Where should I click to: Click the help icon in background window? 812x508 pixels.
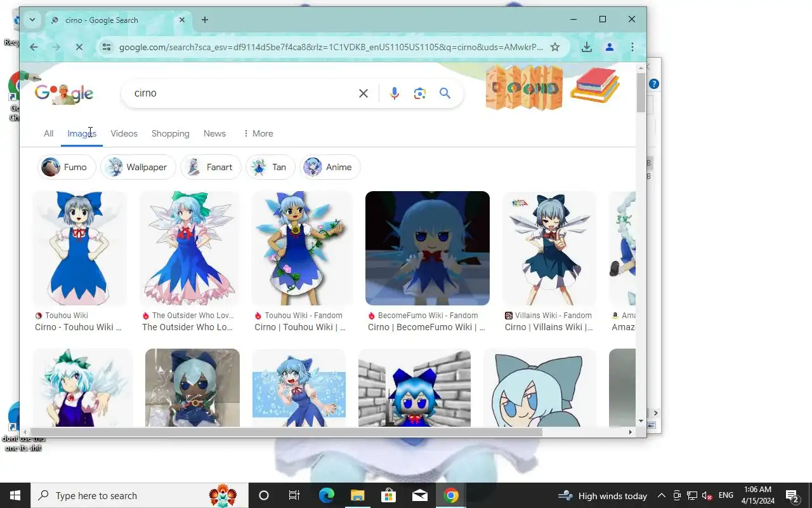654,84
